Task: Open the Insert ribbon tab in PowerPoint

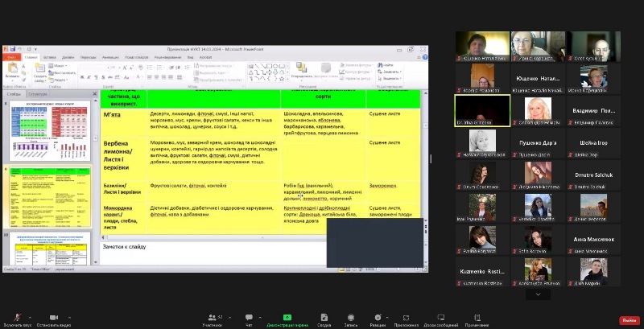Action: 50,58
